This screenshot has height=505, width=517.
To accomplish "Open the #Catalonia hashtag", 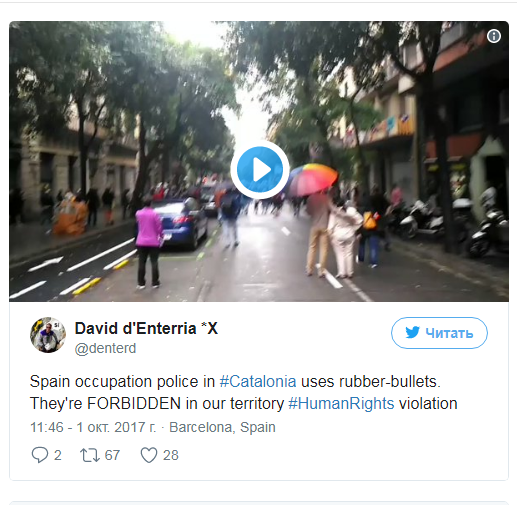I will 258,381.
